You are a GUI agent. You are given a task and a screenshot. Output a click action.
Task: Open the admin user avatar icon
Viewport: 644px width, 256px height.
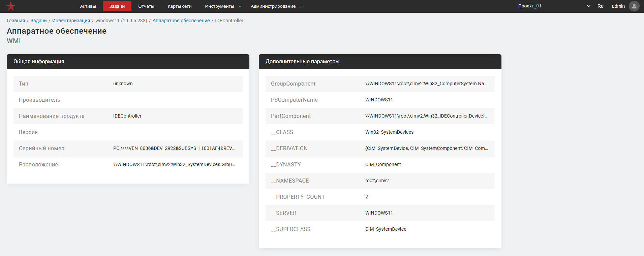(x=634, y=6)
